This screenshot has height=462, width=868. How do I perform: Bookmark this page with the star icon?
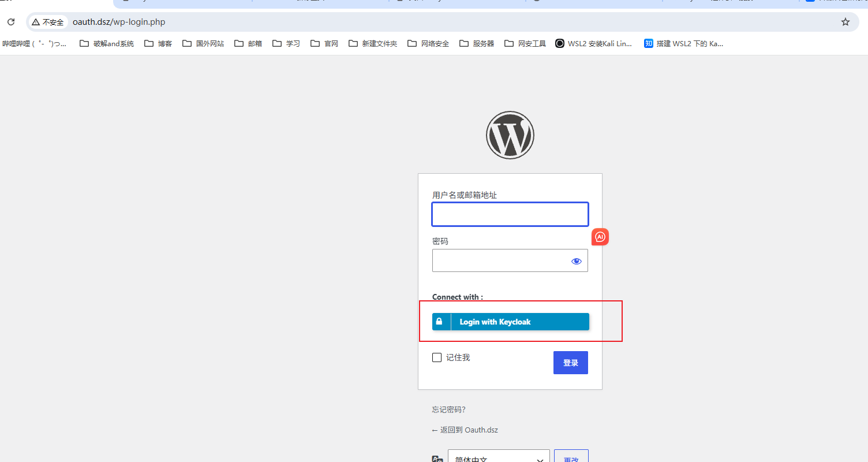click(845, 22)
